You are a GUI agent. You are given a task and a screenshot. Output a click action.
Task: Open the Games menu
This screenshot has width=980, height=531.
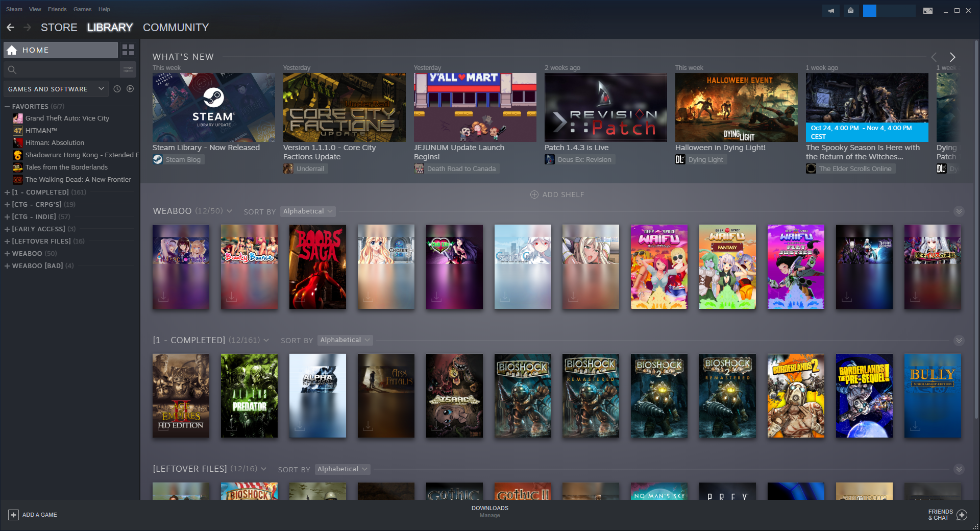[82, 9]
